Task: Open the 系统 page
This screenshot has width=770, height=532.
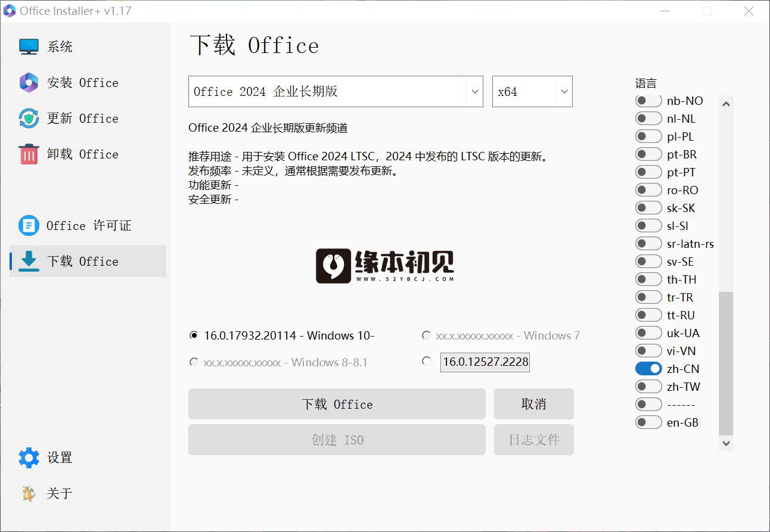Action: [x=88, y=46]
